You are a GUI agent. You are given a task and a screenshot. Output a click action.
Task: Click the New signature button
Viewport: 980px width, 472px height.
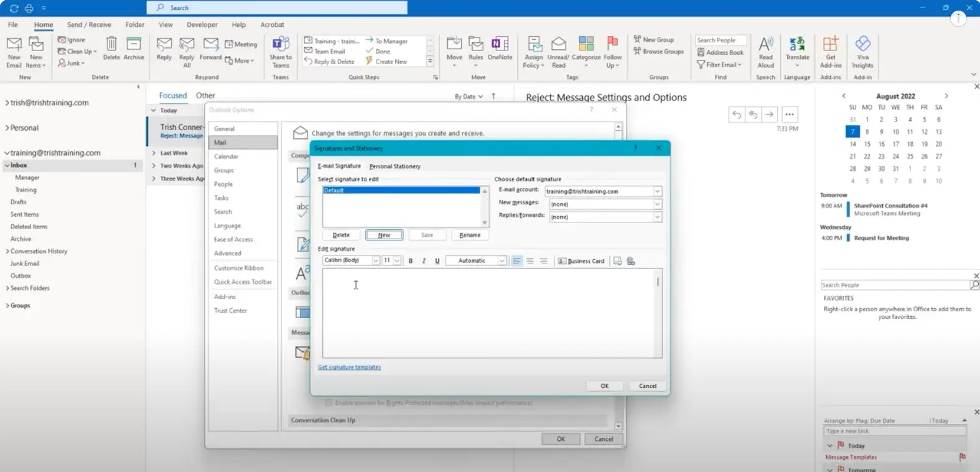[384, 235]
